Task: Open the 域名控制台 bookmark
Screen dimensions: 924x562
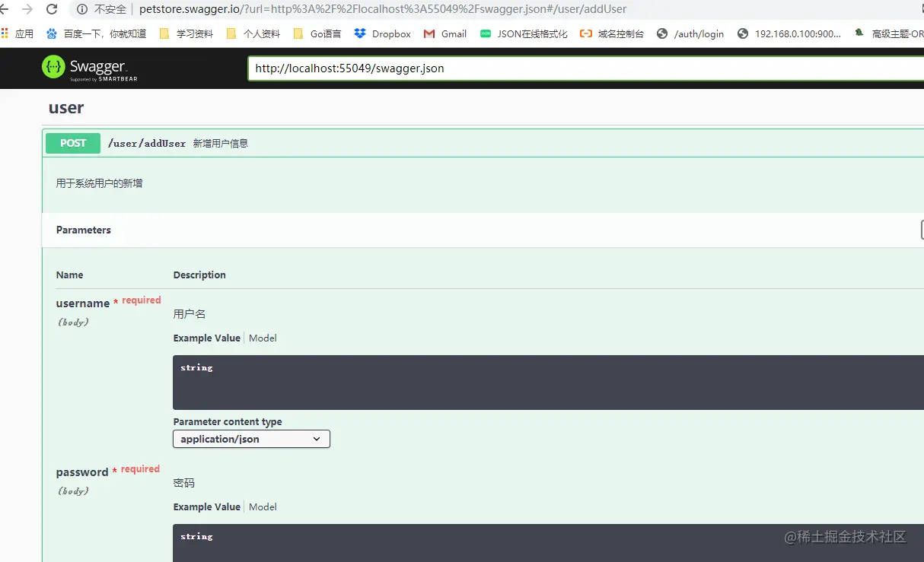Action: click(612, 33)
